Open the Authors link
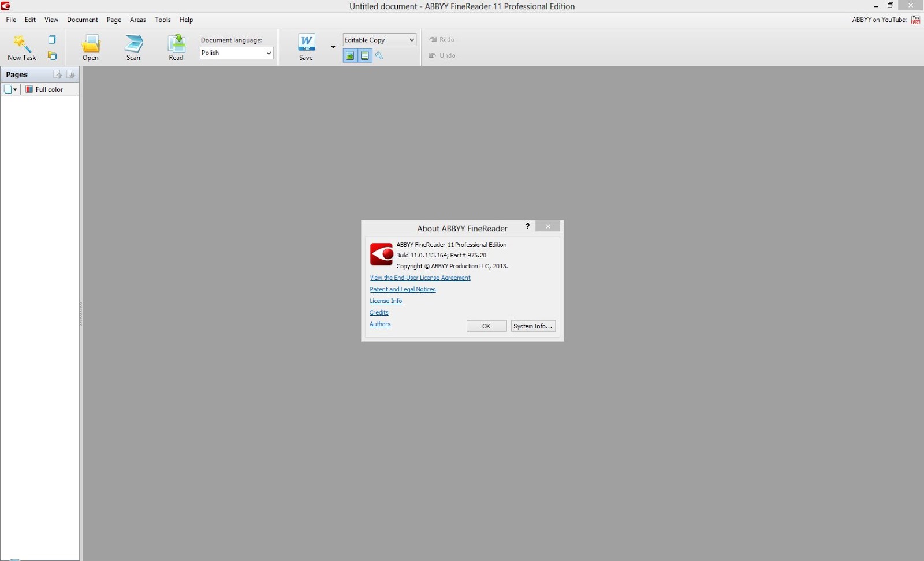The width and height of the screenshot is (924, 561). tap(380, 324)
